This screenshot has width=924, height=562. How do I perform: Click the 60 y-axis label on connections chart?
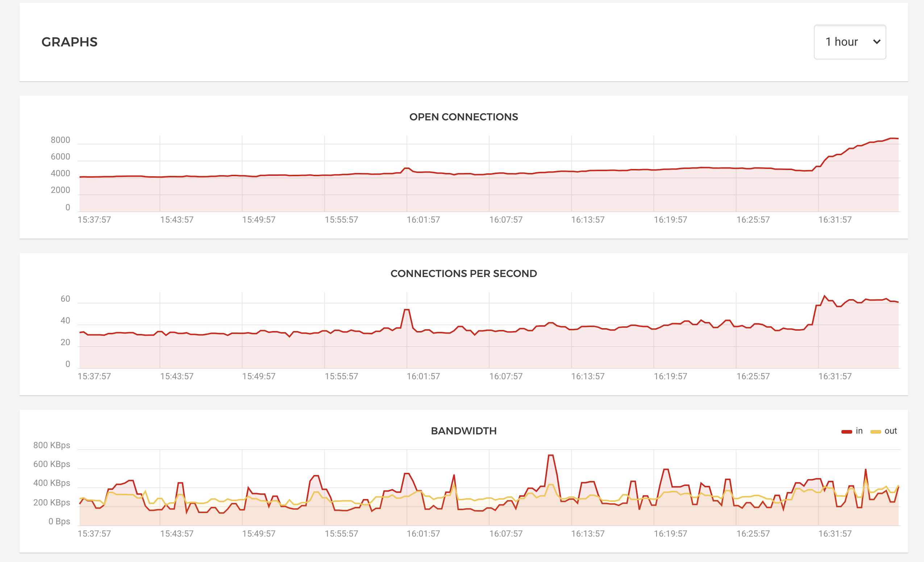65,299
